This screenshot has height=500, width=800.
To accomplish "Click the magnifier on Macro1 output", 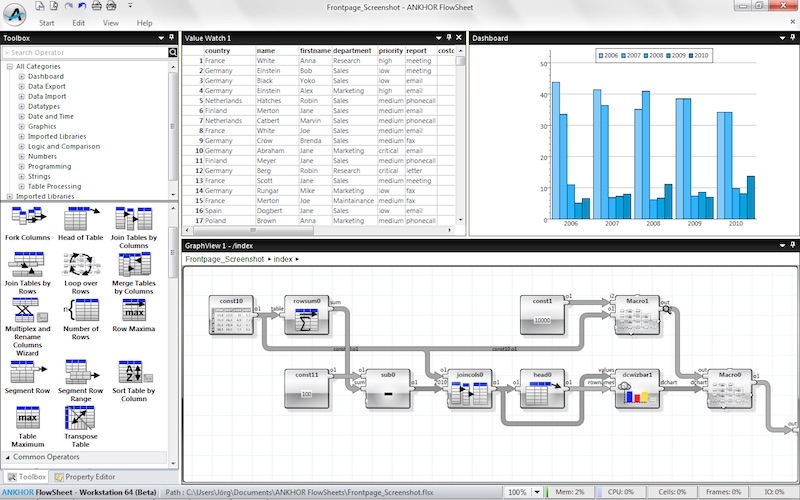I will (x=666, y=309).
